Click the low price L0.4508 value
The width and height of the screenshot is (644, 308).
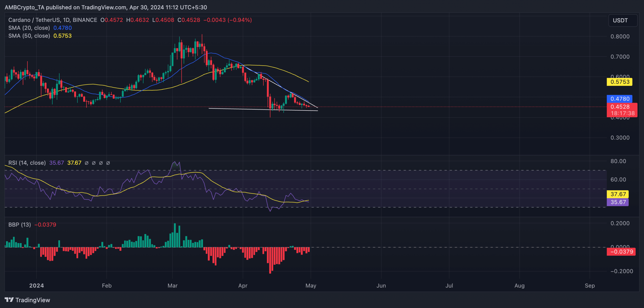(x=163, y=20)
